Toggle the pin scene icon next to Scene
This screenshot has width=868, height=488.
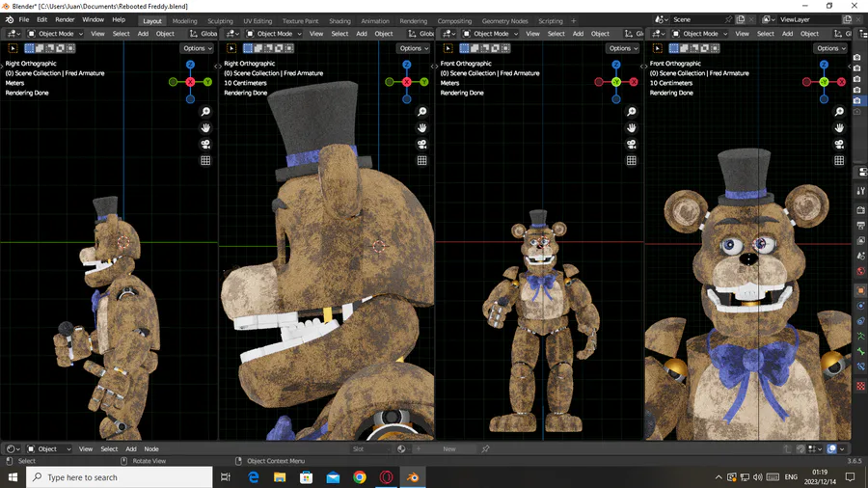728,19
